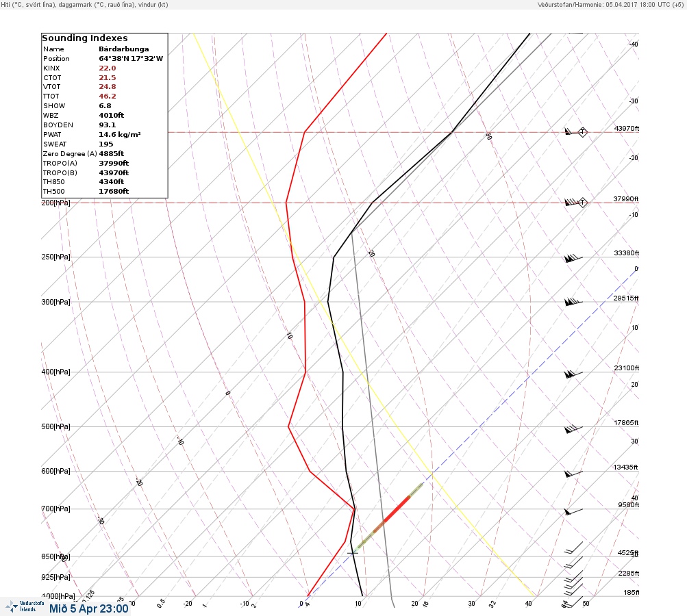Click the 500[hPa] pressure label
The height and width of the screenshot is (616, 687).
(55, 426)
